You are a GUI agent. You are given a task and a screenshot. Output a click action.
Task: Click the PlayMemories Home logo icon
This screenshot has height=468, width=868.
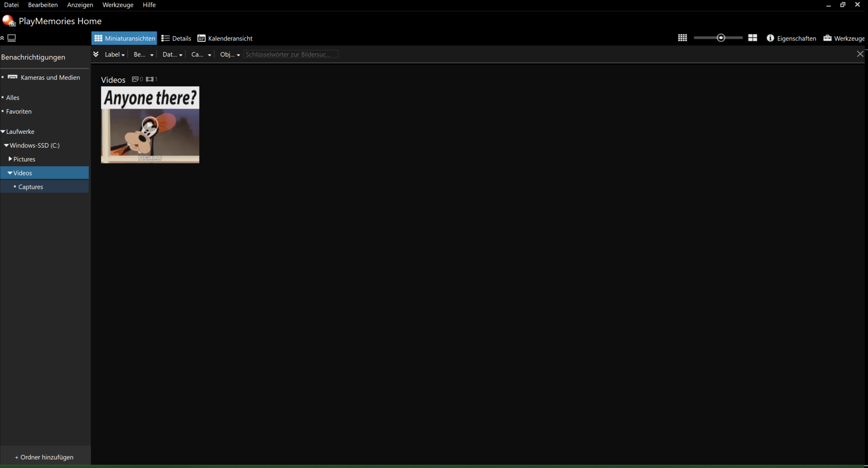pyautogui.click(x=9, y=21)
